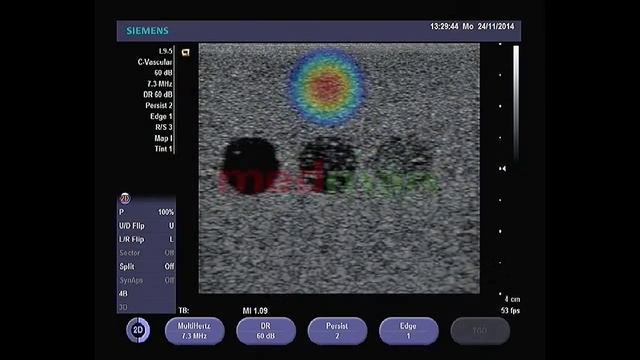This screenshot has width=640, height=360.
Task: Click the greyed-out TGO softkey
Action: (480, 331)
